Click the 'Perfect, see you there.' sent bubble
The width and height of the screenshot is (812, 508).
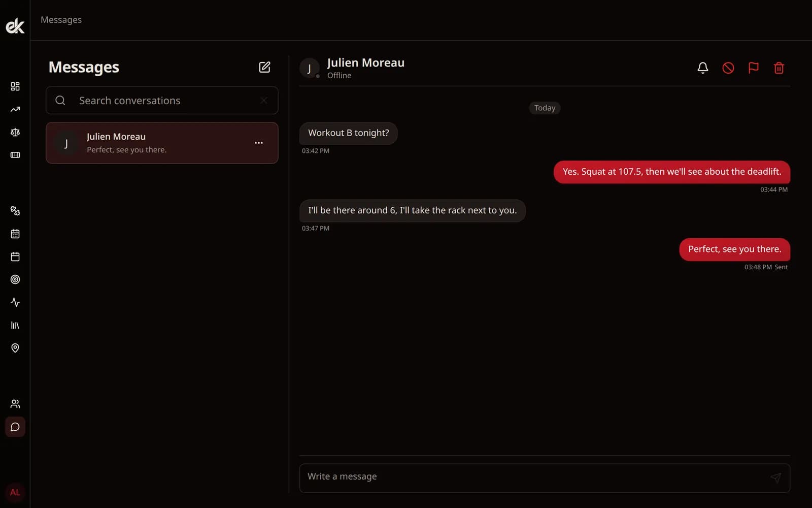click(735, 249)
